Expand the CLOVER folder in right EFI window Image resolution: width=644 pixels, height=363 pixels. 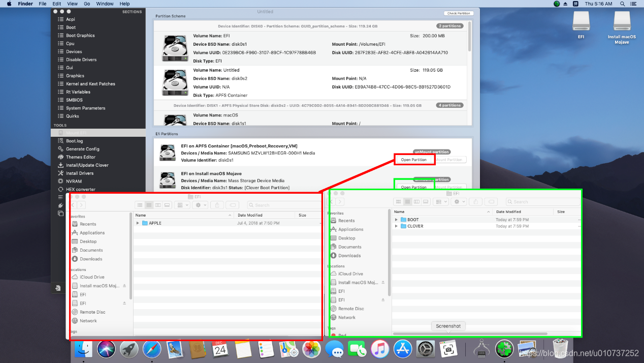pyautogui.click(x=396, y=226)
